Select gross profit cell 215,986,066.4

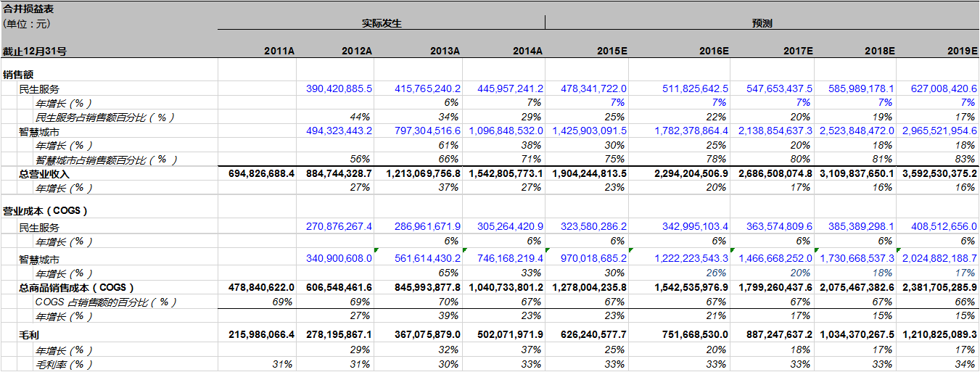point(261,336)
